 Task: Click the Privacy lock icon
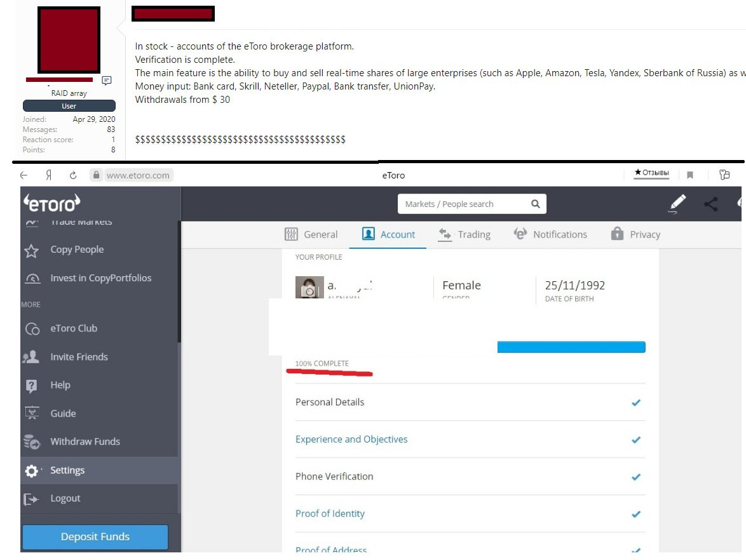pyautogui.click(x=617, y=234)
